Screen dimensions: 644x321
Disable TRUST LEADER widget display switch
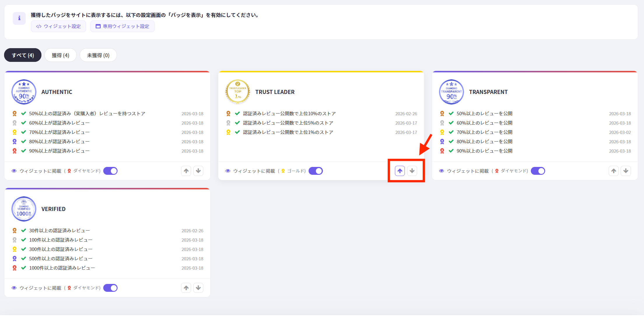(316, 171)
